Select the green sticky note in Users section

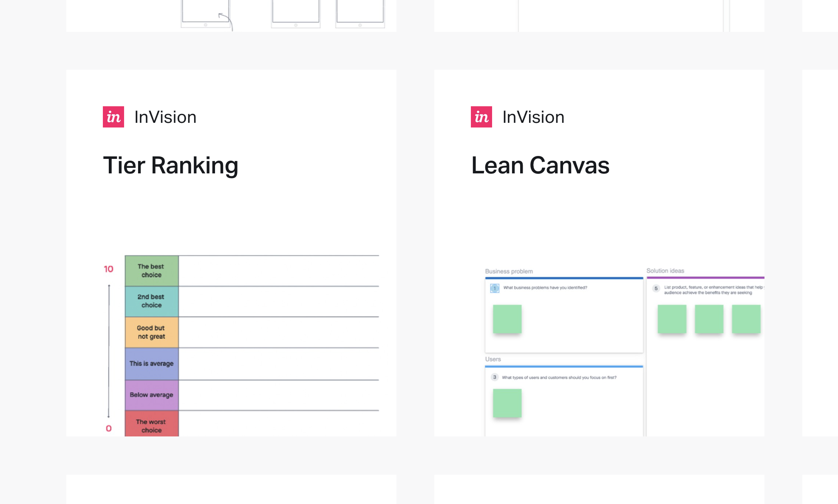[507, 403]
